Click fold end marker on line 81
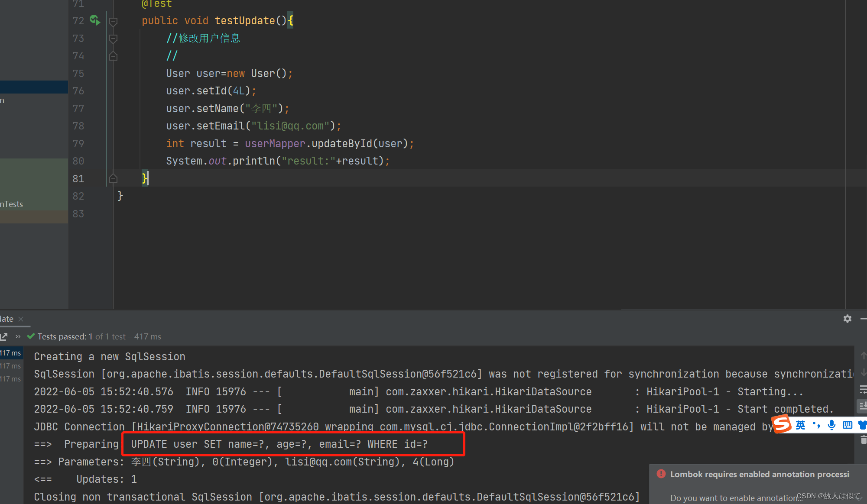 point(113,178)
